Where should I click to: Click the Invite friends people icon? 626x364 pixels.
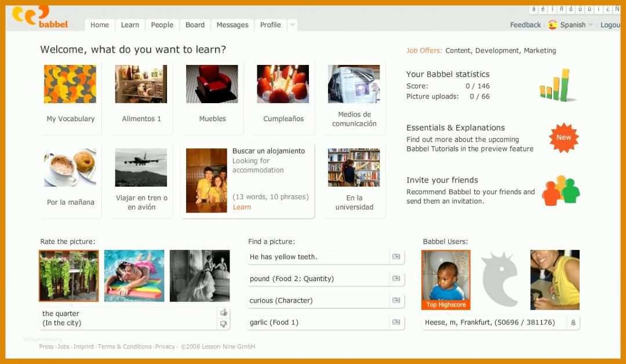pyautogui.click(x=561, y=191)
